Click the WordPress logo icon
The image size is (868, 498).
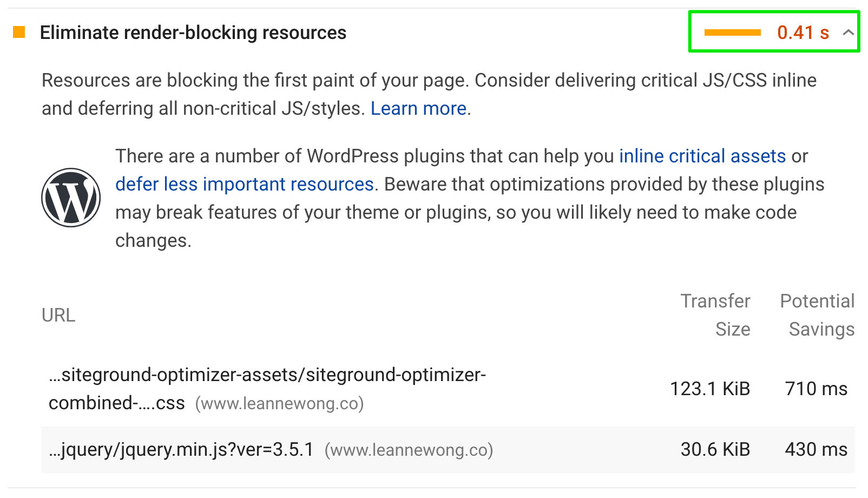tap(71, 198)
